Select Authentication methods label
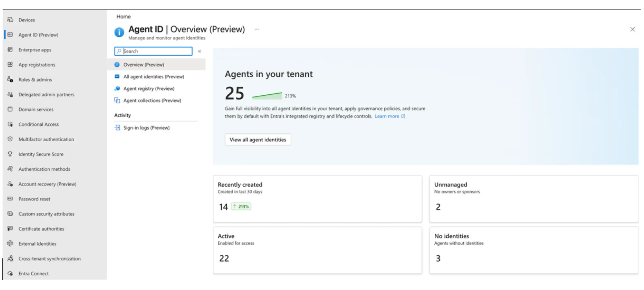Viewport: 644px width, 290px height. (x=44, y=169)
